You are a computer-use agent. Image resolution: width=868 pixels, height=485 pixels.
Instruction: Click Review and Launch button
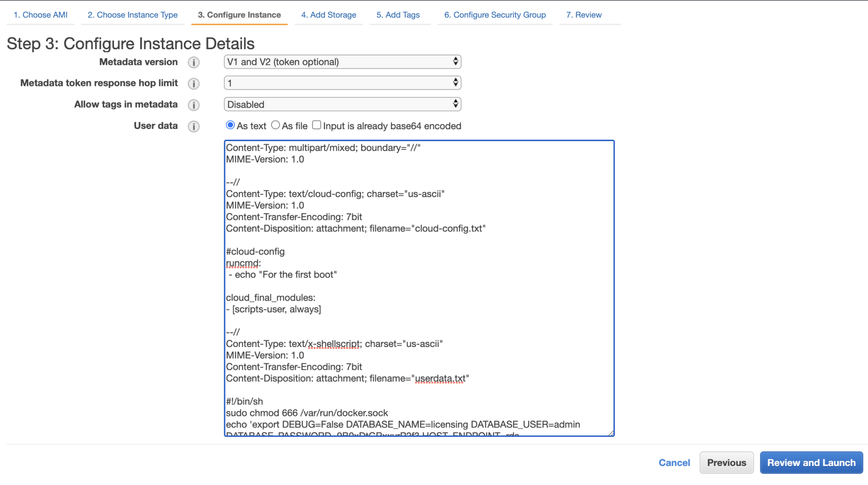click(x=811, y=463)
